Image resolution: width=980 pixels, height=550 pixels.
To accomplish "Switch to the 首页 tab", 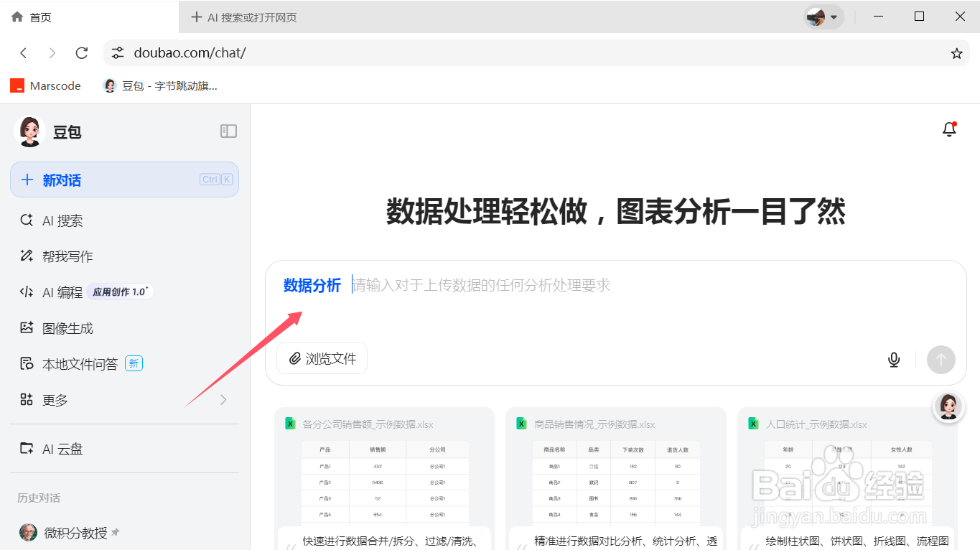I will click(90, 17).
